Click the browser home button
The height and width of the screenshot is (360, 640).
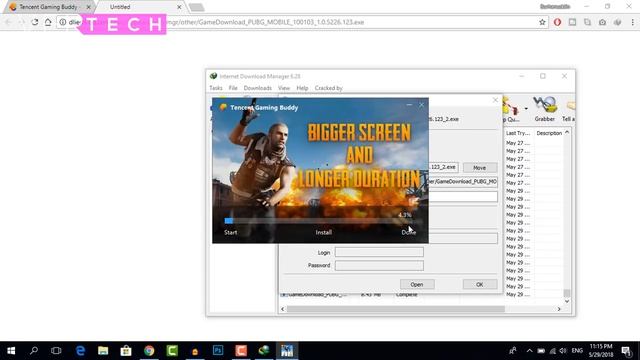pyautogui.click(x=48, y=22)
